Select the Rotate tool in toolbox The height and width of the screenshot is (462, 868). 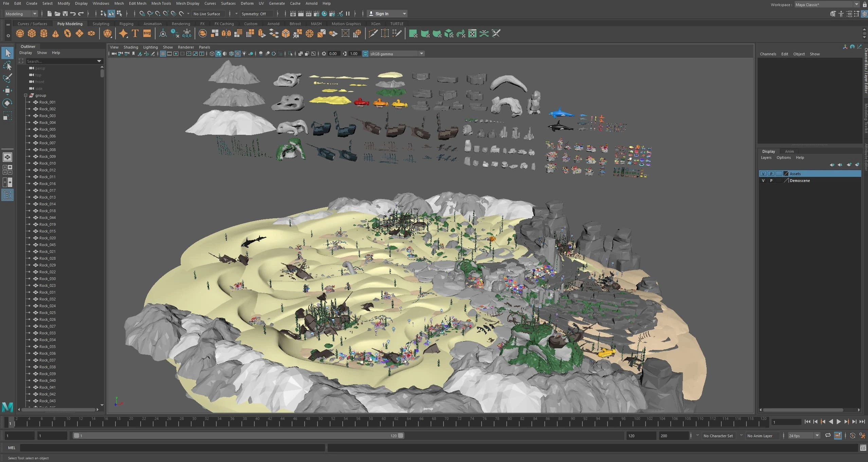7,103
